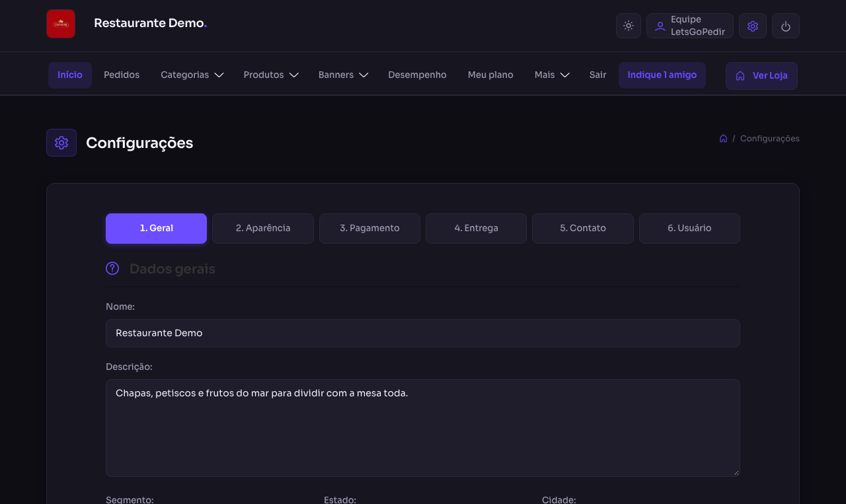Go to Início in navigation
The height and width of the screenshot is (504, 846).
(70, 75)
